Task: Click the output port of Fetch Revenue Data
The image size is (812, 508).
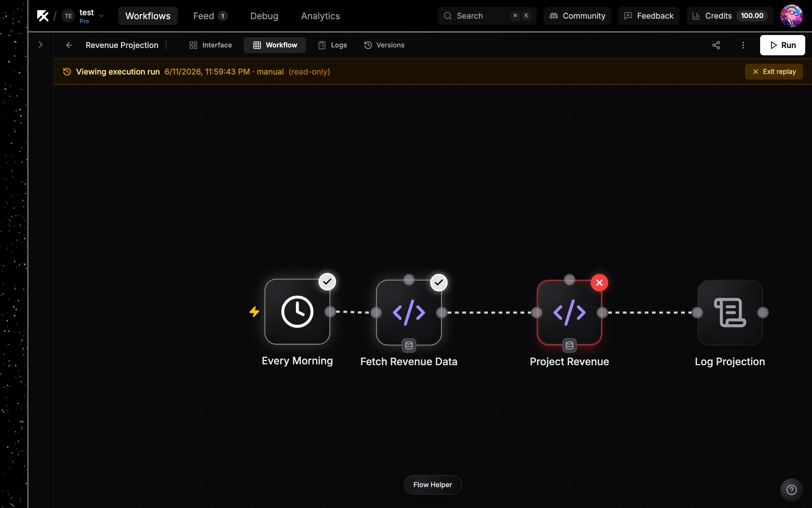Action: click(442, 312)
